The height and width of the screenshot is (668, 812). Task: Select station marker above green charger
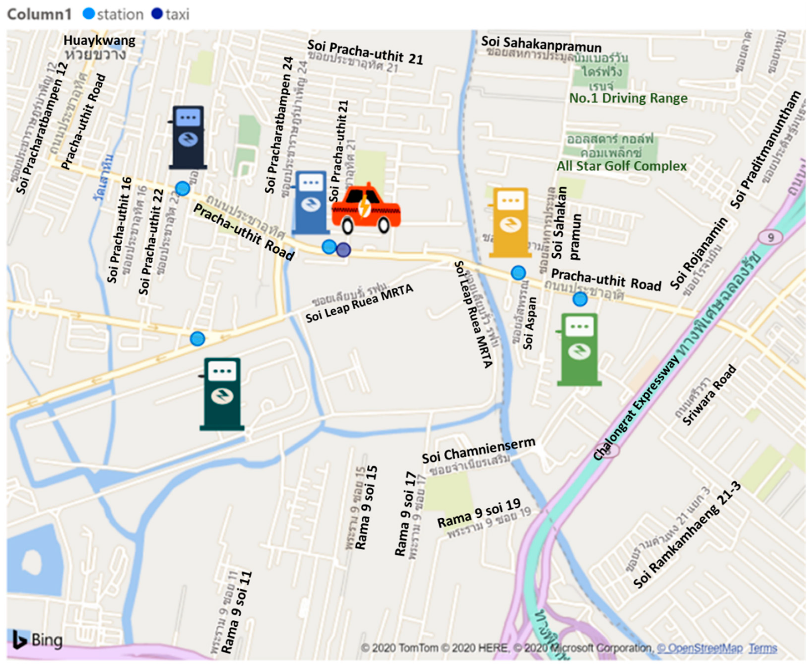(x=580, y=299)
